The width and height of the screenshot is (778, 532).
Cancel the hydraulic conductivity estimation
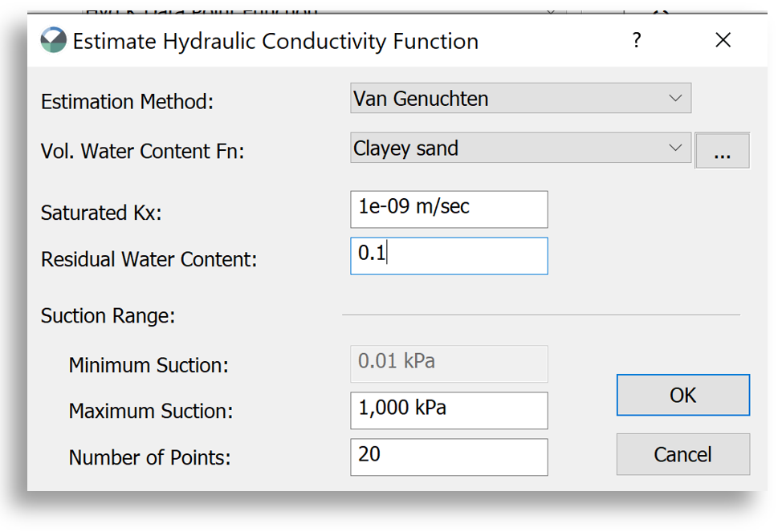[x=682, y=454]
